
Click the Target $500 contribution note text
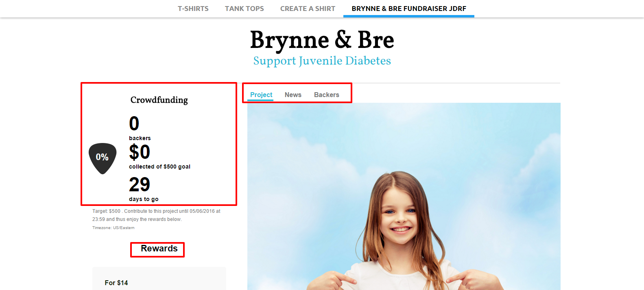156,215
